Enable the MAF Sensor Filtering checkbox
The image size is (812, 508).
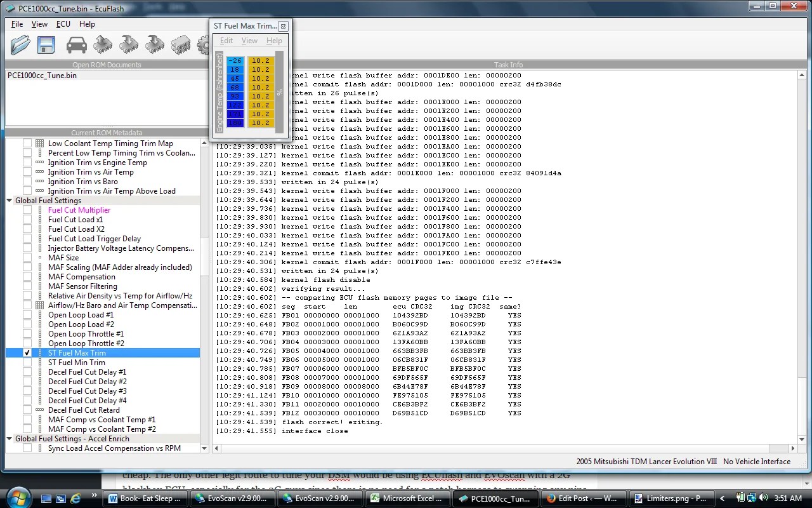27,286
